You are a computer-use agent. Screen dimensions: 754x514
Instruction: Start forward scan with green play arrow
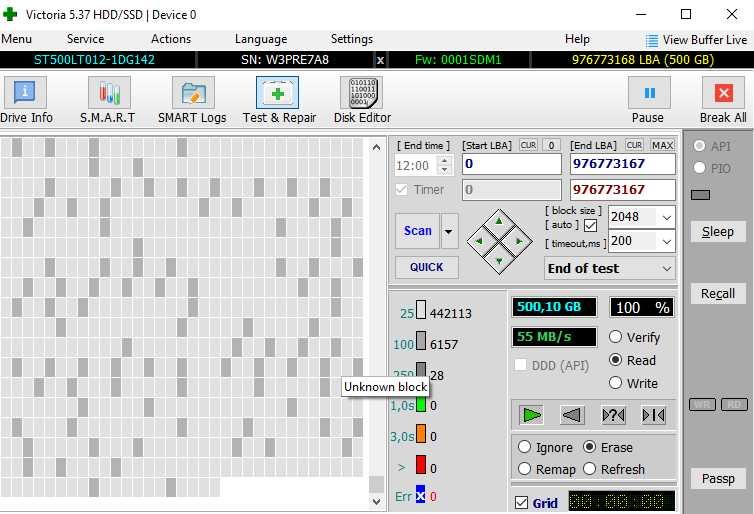[x=531, y=414]
